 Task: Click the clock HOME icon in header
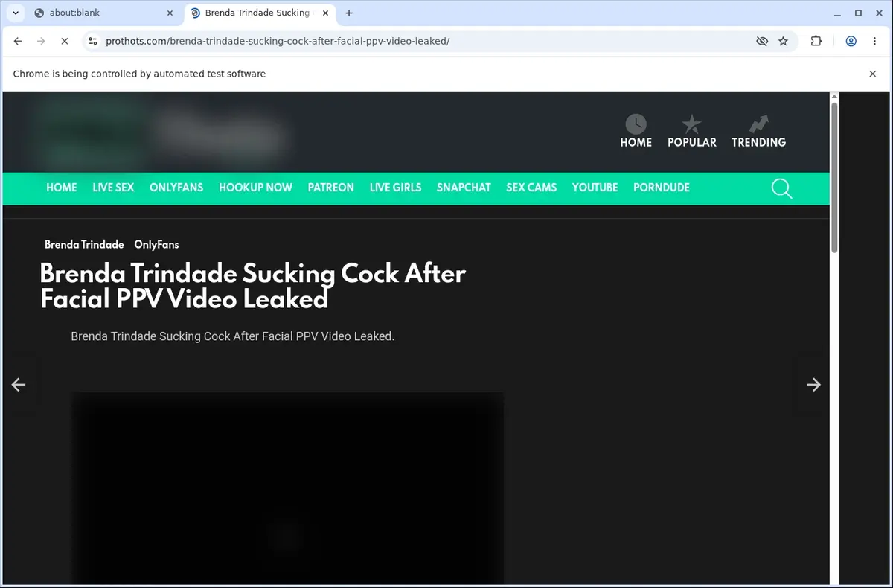click(x=636, y=124)
